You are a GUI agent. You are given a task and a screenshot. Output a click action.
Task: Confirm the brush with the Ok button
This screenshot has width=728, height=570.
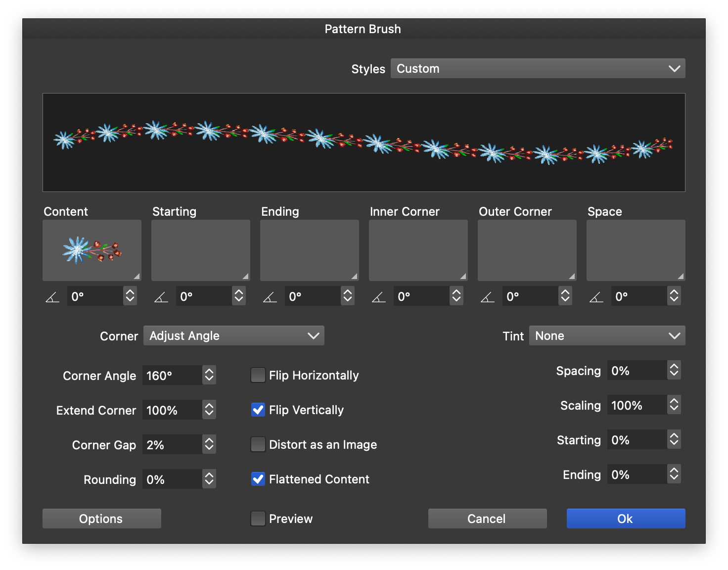coord(626,519)
